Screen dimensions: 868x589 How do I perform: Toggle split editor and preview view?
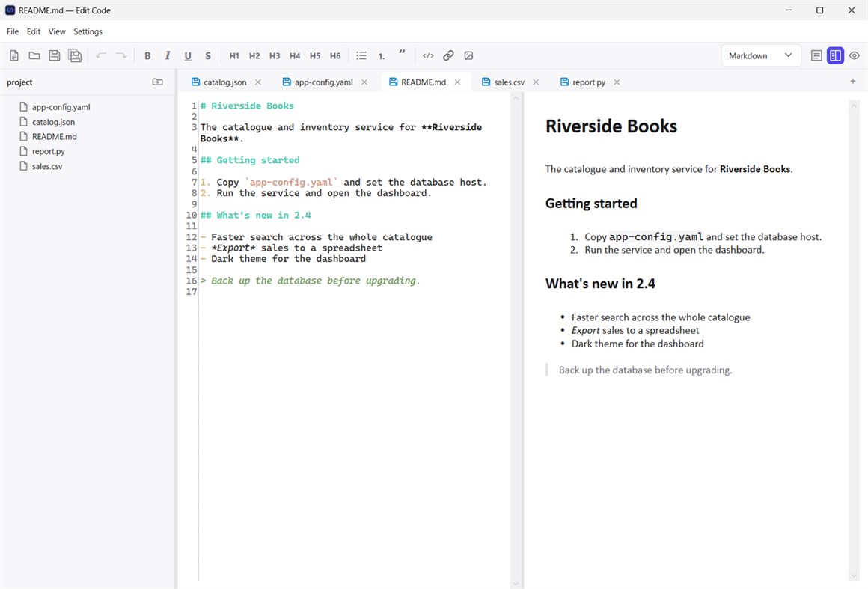(x=835, y=55)
